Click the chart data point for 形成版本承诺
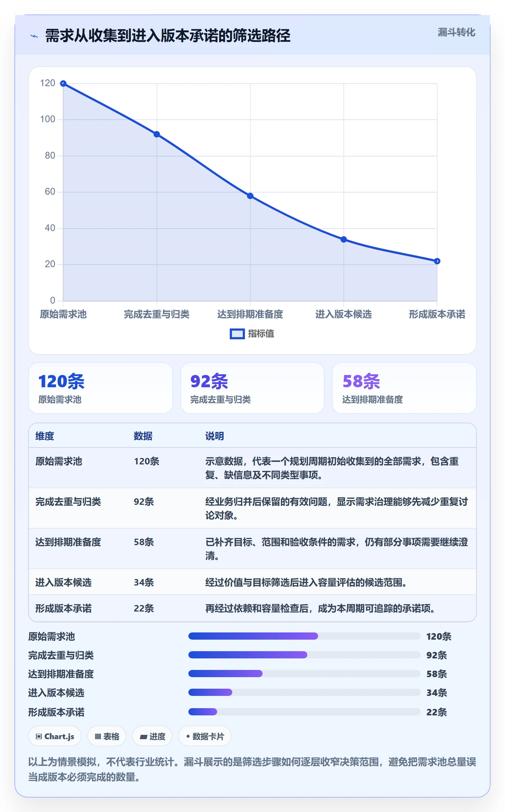The image size is (505, 812). coord(437,261)
